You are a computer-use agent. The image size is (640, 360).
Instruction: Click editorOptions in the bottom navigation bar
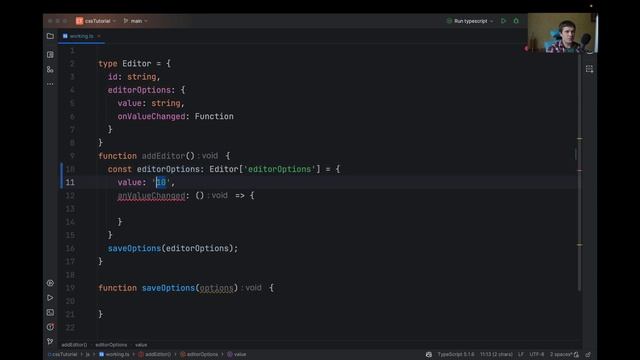[x=199, y=354]
